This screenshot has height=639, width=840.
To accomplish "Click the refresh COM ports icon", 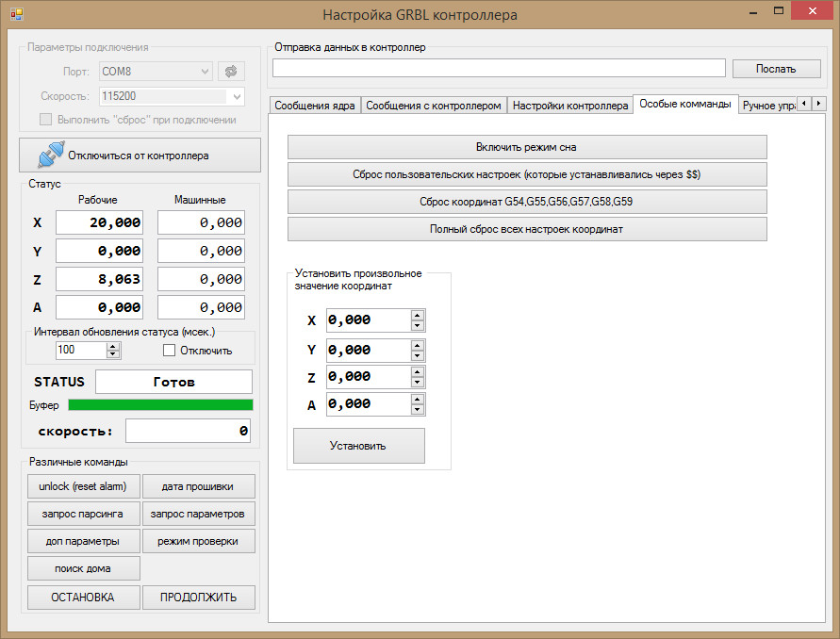I will [x=231, y=72].
